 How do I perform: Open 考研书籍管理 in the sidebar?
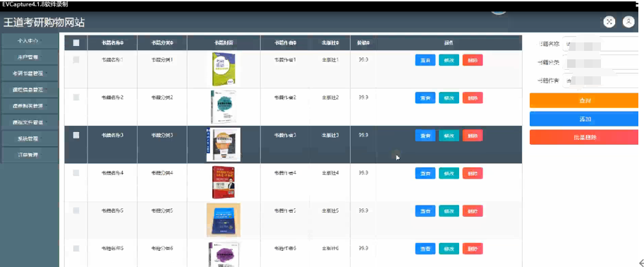(30, 73)
